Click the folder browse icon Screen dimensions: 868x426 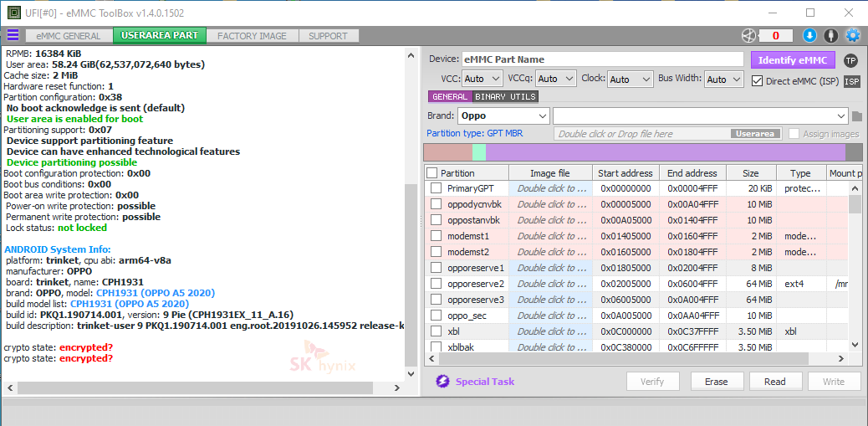point(857,116)
